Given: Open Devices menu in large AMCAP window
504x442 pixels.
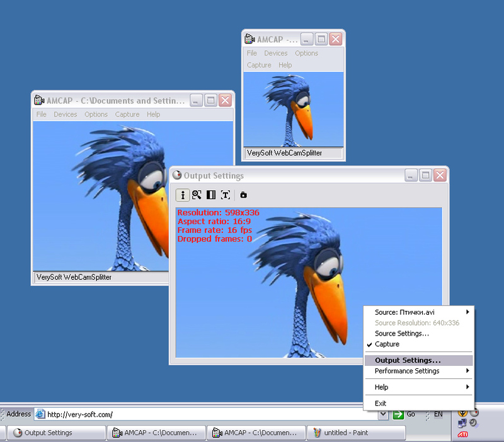Looking at the screenshot, I should [66, 115].
